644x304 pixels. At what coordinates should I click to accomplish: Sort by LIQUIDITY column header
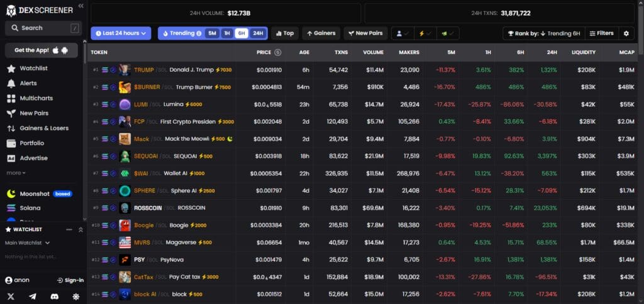pyautogui.click(x=584, y=53)
